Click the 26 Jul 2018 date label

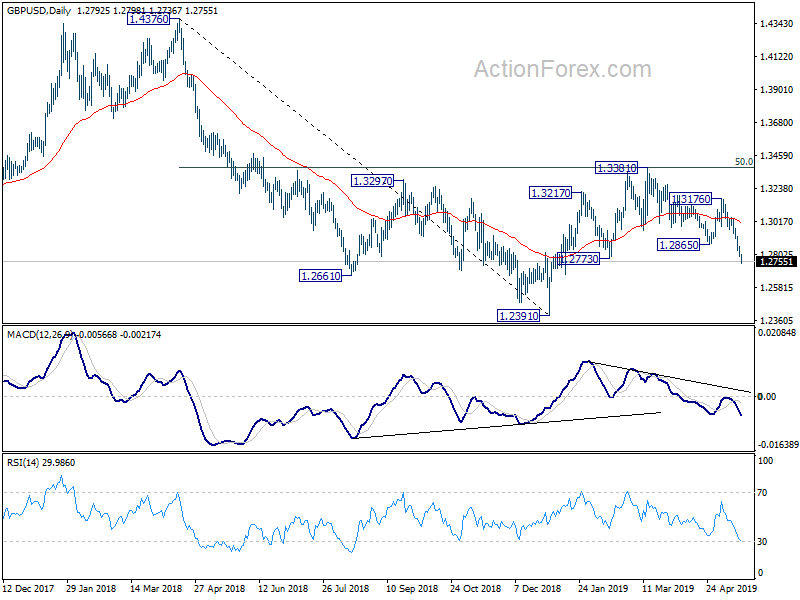point(346,588)
